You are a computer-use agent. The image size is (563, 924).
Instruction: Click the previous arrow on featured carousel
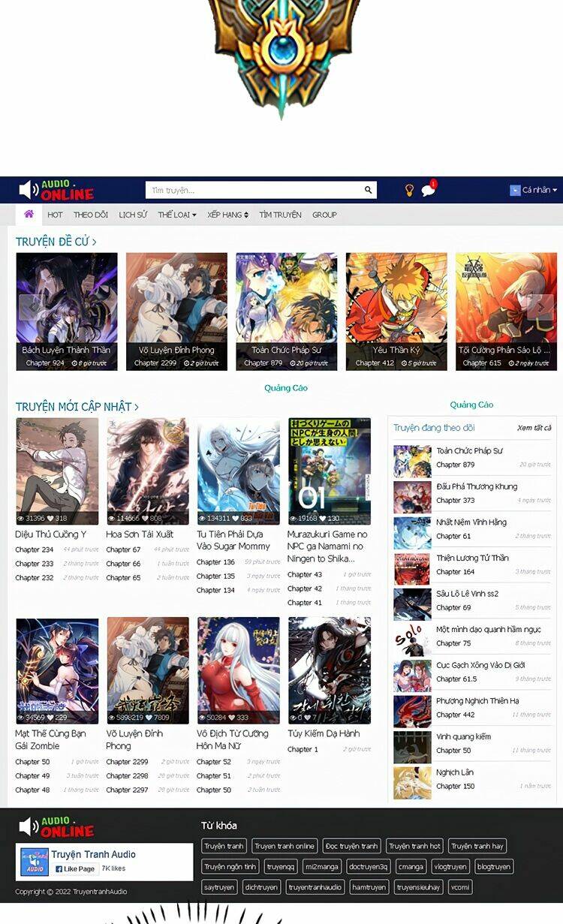point(30,307)
